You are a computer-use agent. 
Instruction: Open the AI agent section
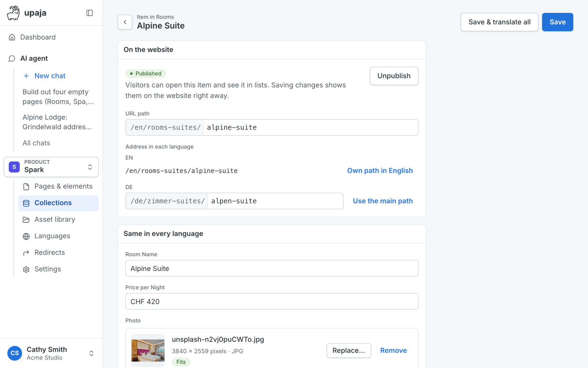point(51,59)
